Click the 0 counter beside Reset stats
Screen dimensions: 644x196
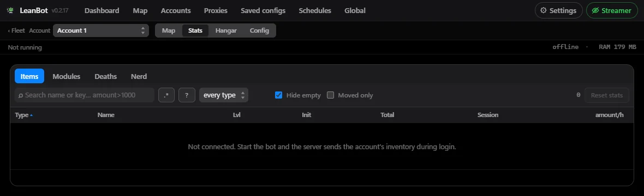[x=579, y=95]
